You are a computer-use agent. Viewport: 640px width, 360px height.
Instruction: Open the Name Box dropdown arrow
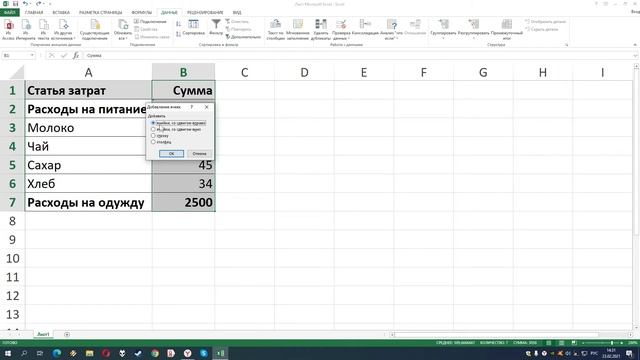(x=32, y=56)
